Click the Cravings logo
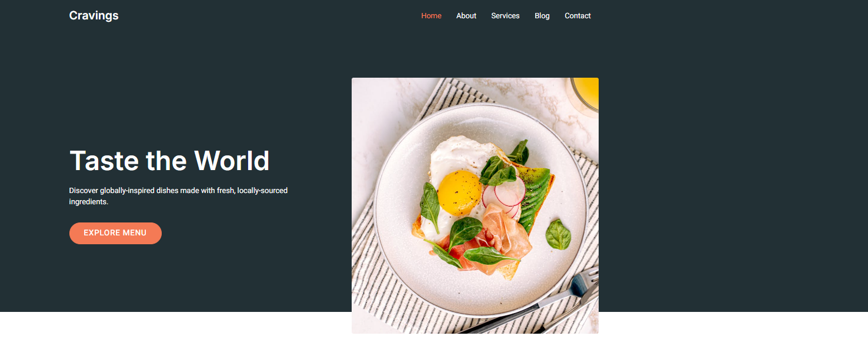The image size is (868, 359). (x=94, y=16)
